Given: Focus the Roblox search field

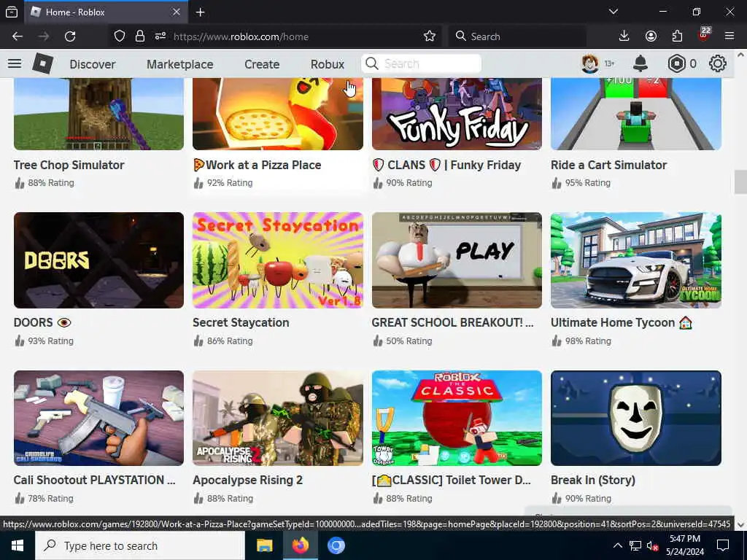Looking at the screenshot, I should pos(422,63).
